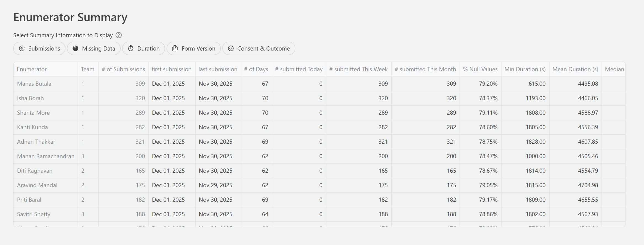
Task: Toggle the Submissions summary option
Action: pos(39,49)
